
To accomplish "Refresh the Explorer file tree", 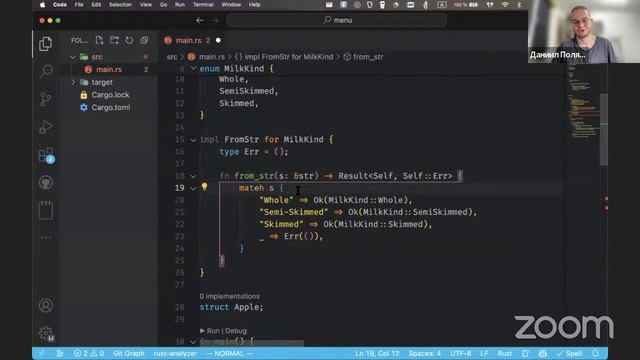I will (129, 40).
